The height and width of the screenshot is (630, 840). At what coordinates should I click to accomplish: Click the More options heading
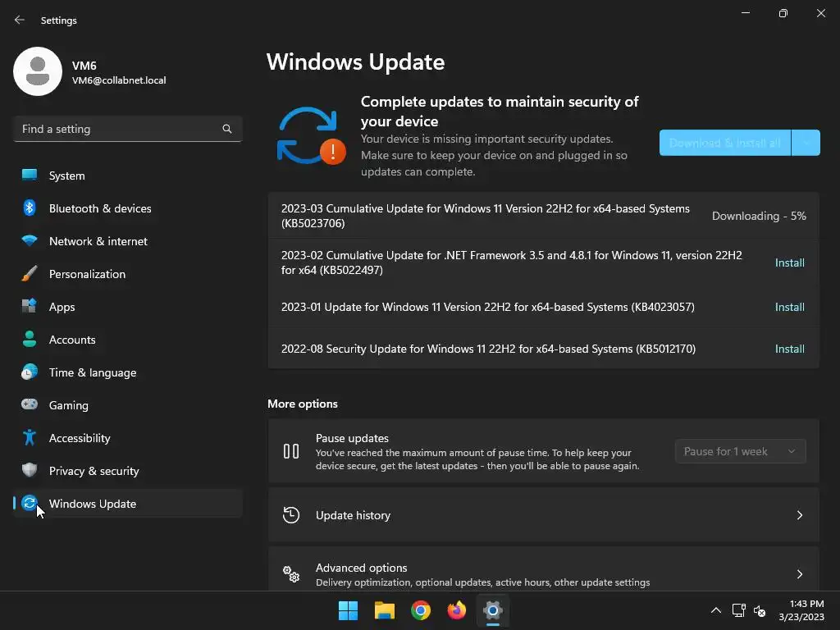303,404
